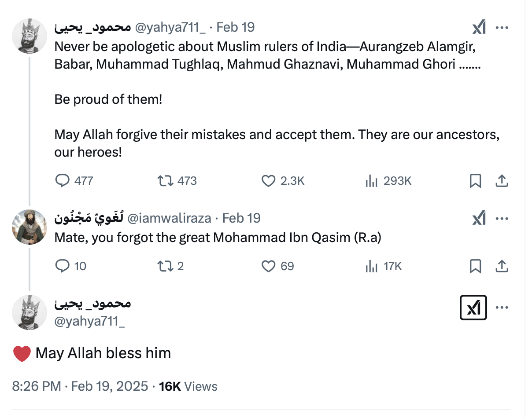Click boxed Grok button on main tweet
Viewport: 532px width, 418px height.
[473, 308]
